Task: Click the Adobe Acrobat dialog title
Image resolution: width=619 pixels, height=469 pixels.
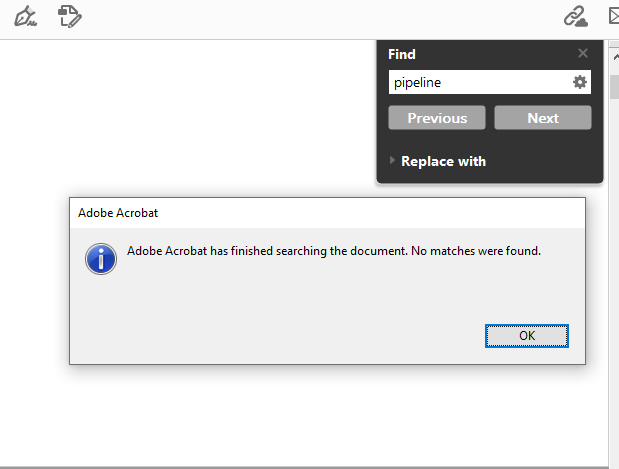Action: tap(118, 213)
